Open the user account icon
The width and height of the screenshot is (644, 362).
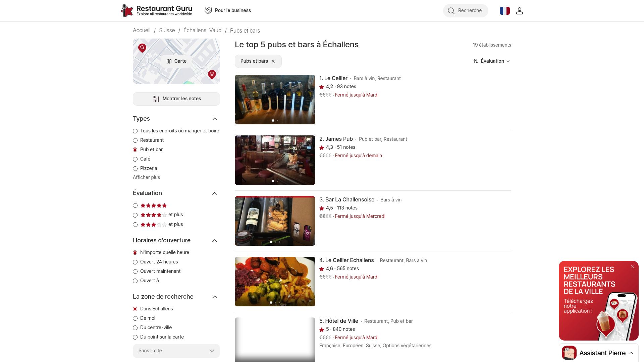519,10
